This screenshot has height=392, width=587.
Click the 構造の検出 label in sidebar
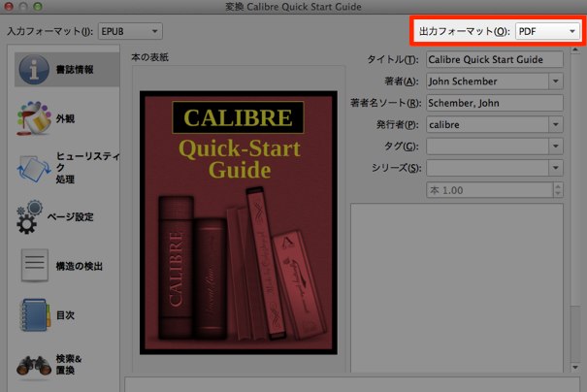coord(79,266)
